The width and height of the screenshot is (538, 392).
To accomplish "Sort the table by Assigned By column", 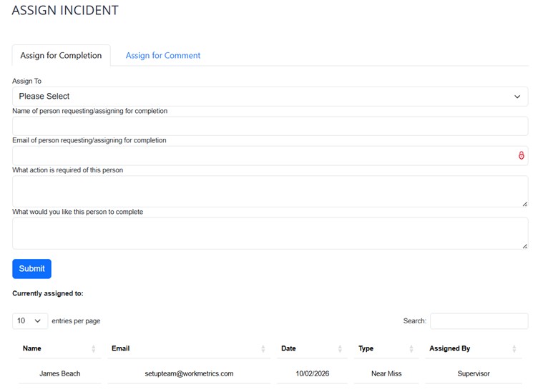I will pyautogui.click(x=474, y=349).
